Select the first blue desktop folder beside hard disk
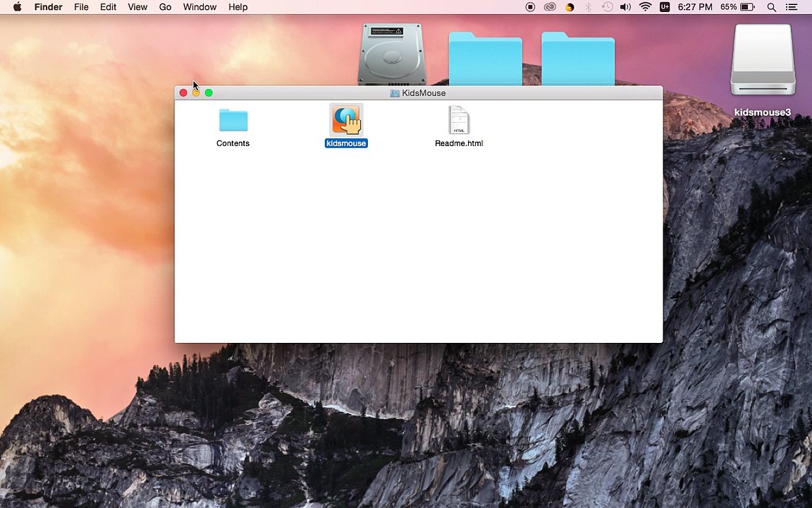 click(485, 59)
